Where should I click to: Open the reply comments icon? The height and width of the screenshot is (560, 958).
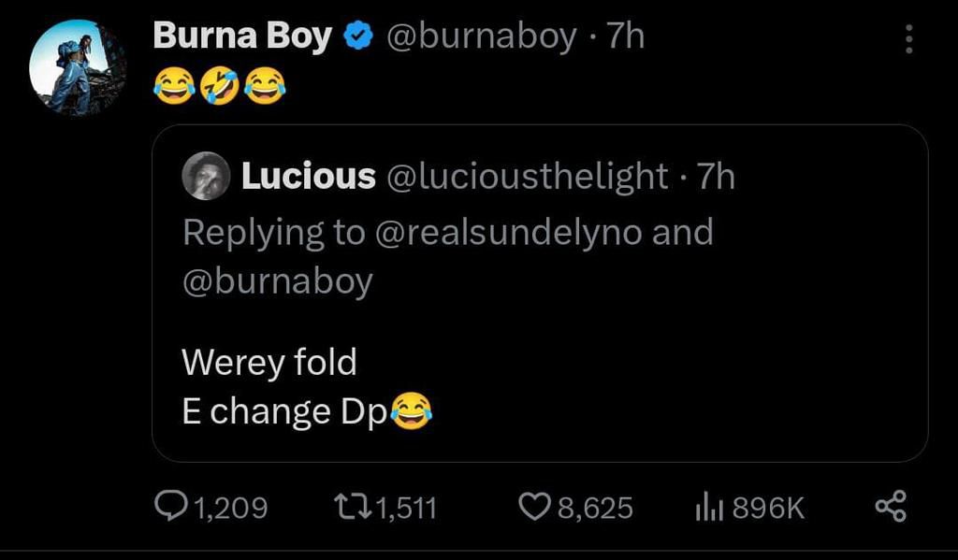174,507
